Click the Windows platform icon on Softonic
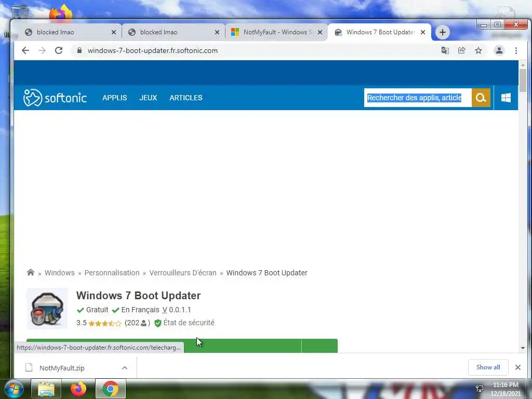532x399 pixels. coord(506,98)
